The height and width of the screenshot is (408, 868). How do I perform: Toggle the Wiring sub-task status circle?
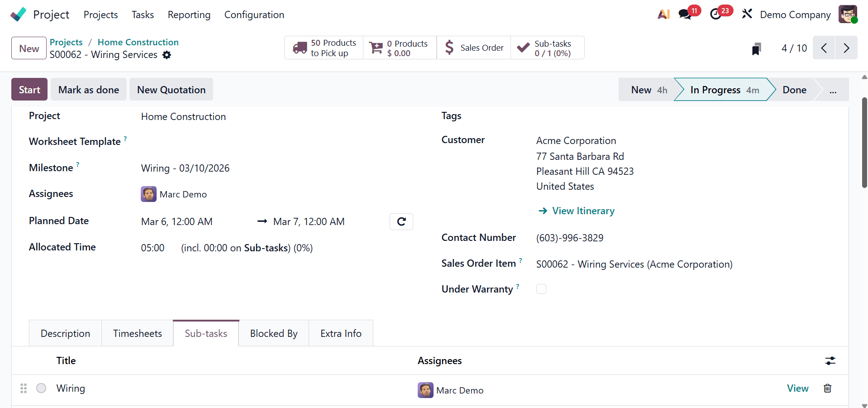[x=41, y=388]
